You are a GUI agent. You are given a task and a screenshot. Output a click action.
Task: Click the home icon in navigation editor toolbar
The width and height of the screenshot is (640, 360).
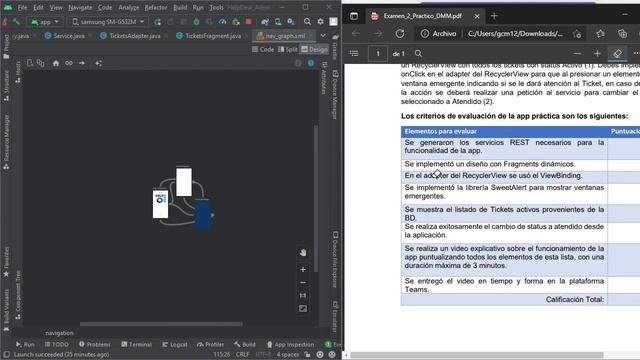click(56, 63)
